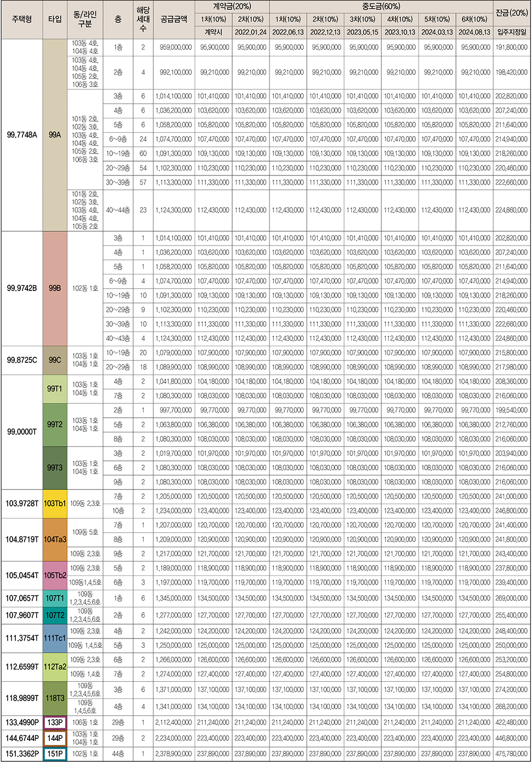Viewport: 532px width, 764px height.
Task: Click the 99.8725C housing type cell
Action: coord(22,360)
